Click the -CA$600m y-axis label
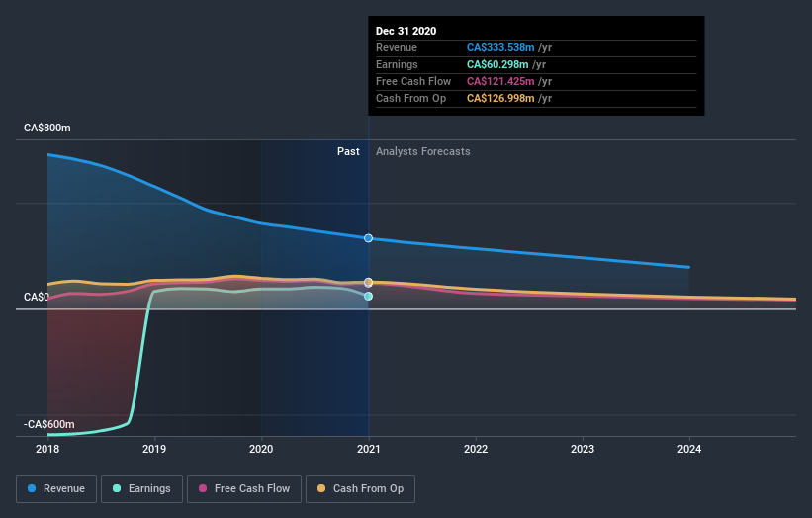This screenshot has height=518, width=812. (49, 424)
